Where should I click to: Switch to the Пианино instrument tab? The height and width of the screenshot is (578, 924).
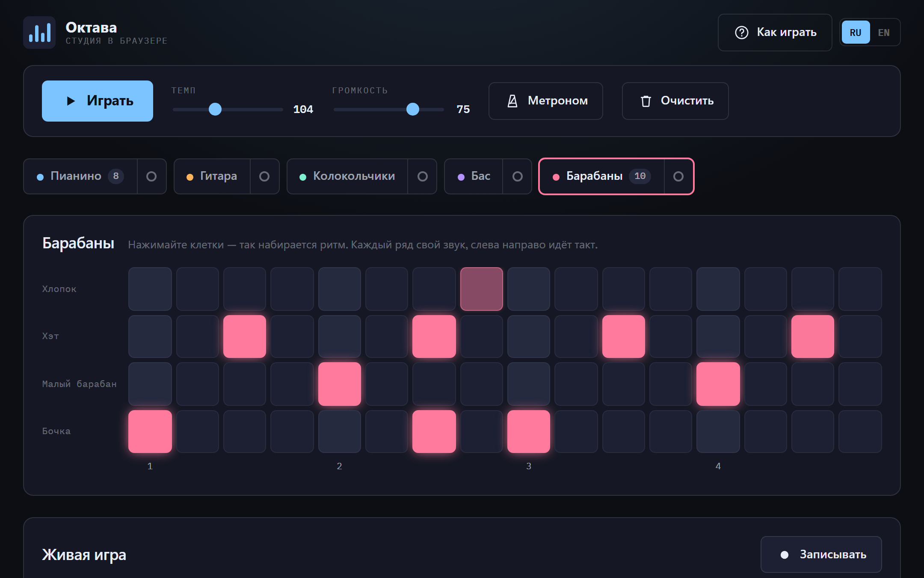click(x=80, y=176)
